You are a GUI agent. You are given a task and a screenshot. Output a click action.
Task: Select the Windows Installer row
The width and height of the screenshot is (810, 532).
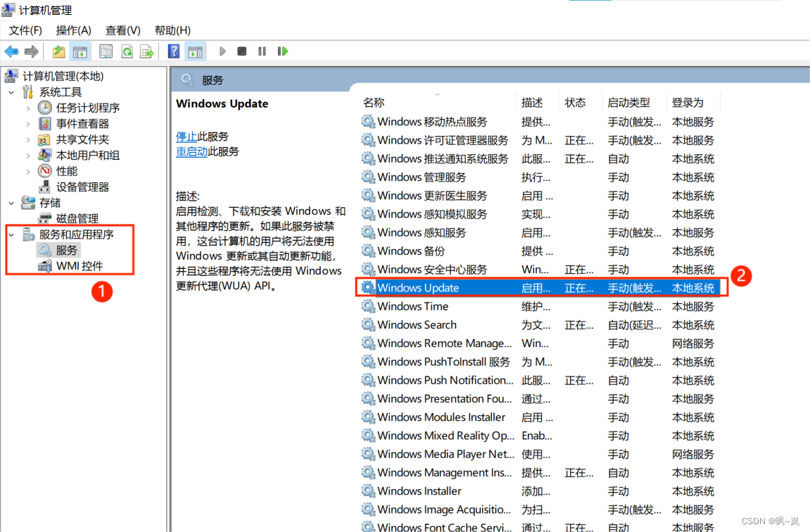[x=539, y=491]
